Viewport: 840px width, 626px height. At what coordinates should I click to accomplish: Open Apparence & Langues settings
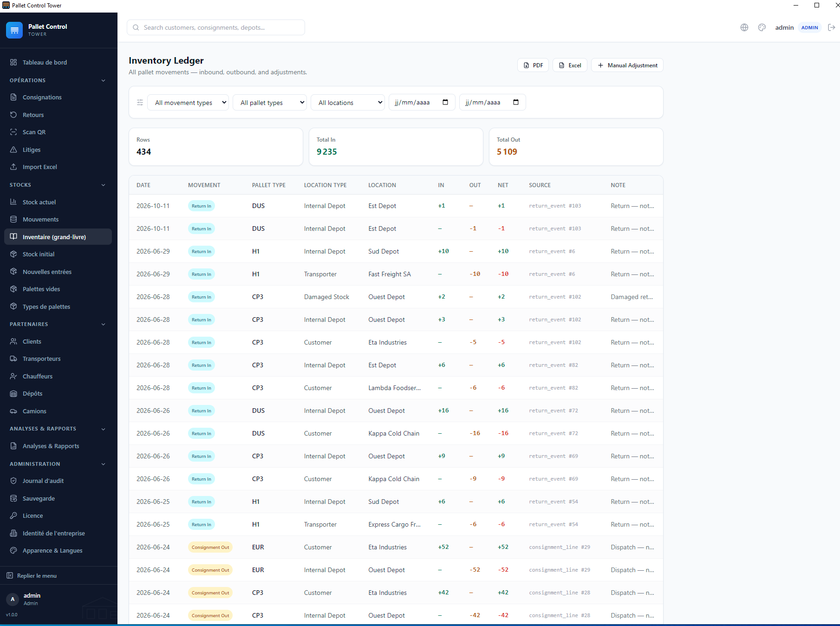tap(58, 550)
